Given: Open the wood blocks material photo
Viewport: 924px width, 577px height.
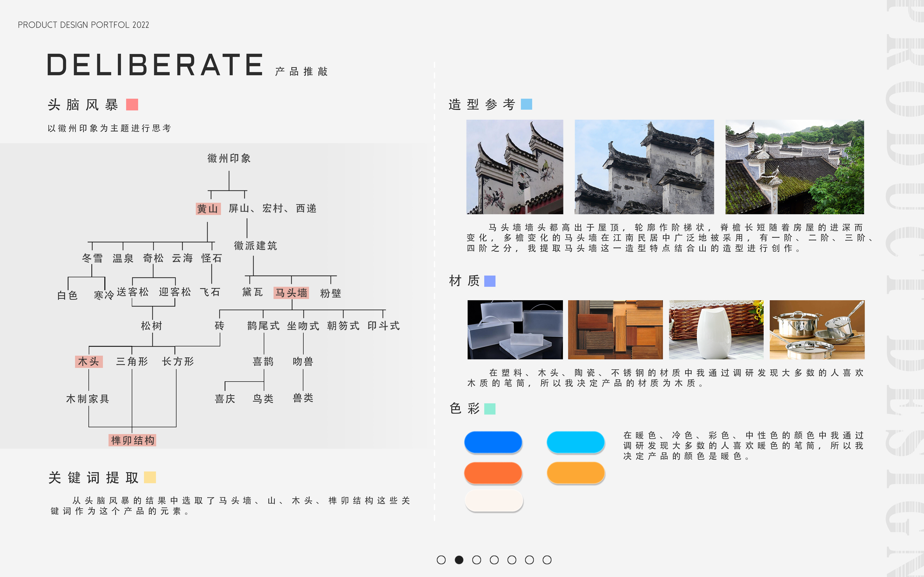Looking at the screenshot, I should click(615, 330).
